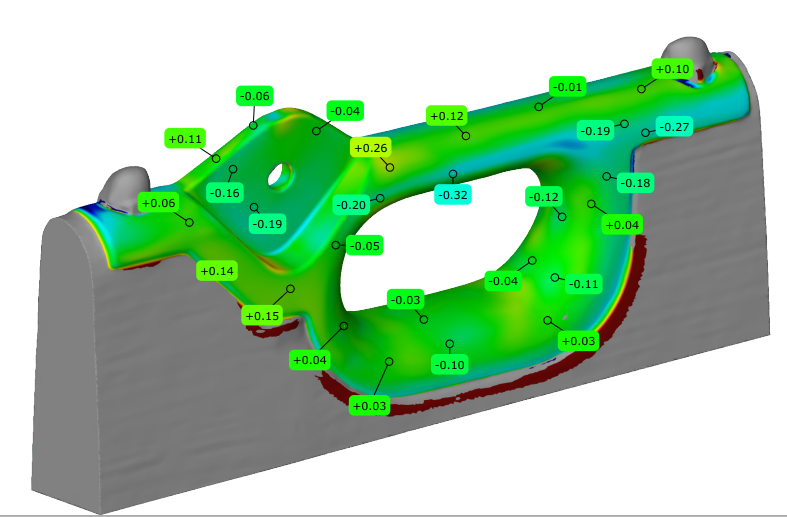The width and height of the screenshot is (787, 517).
Task: Pick the -0.05 deviation label
Action: [x=365, y=246]
